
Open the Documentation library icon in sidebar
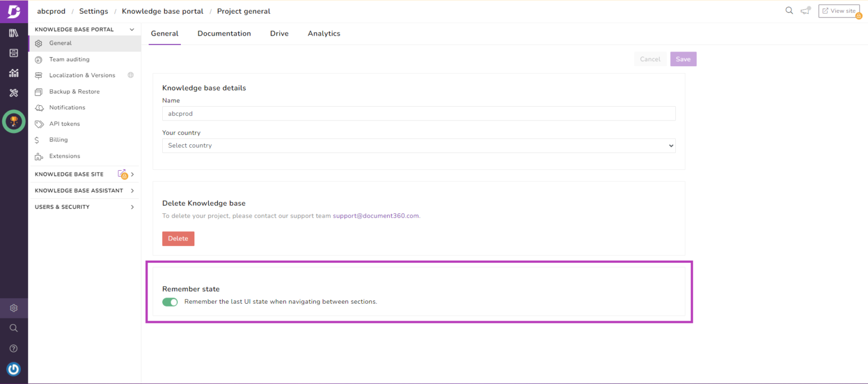tap(14, 33)
